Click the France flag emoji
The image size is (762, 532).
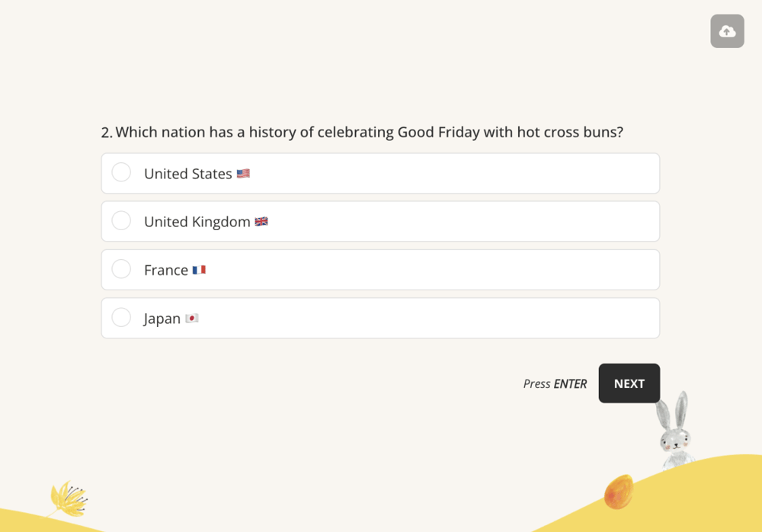tap(199, 270)
